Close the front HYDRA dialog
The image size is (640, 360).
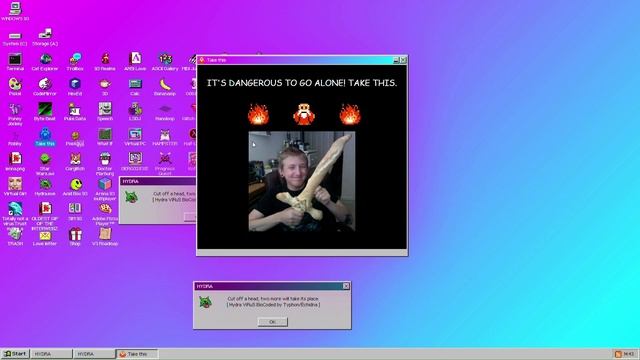point(346,286)
